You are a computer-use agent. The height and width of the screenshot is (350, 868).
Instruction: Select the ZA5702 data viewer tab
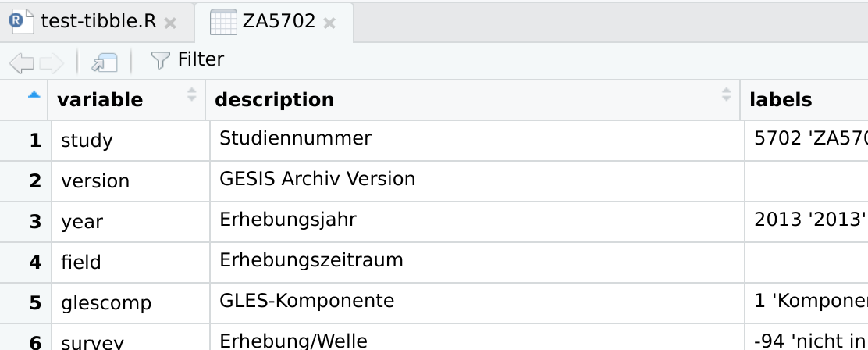pyautogui.click(x=279, y=21)
